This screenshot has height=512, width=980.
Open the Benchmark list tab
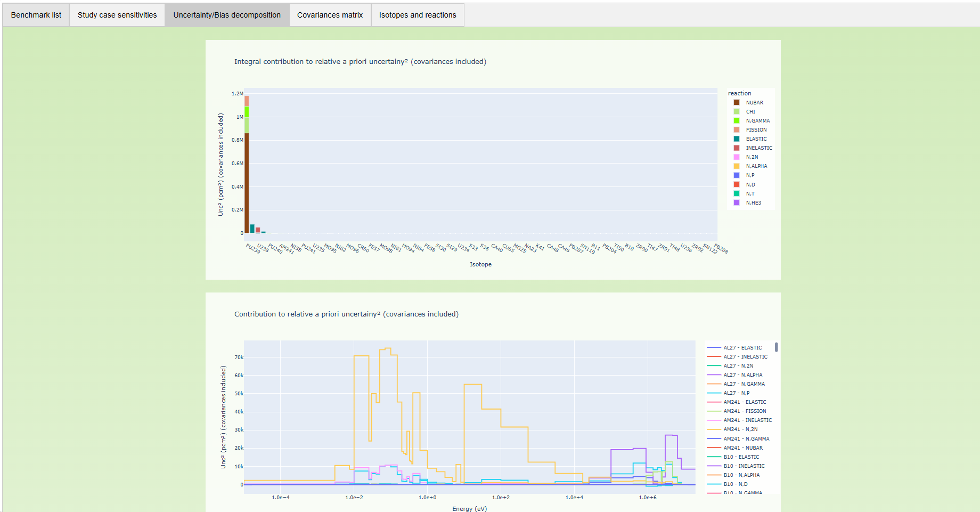tap(36, 15)
